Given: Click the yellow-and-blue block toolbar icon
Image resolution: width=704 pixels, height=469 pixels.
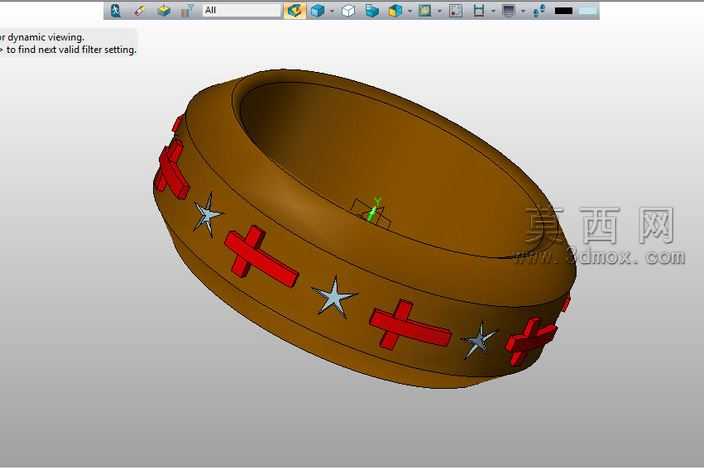Looking at the screenshot, I should click(164, 10).
